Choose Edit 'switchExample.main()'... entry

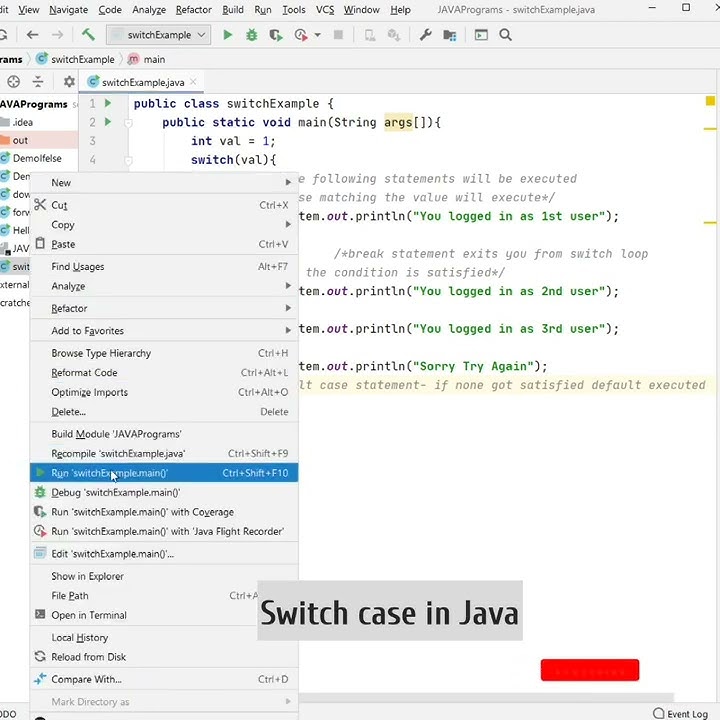[164, 554]
